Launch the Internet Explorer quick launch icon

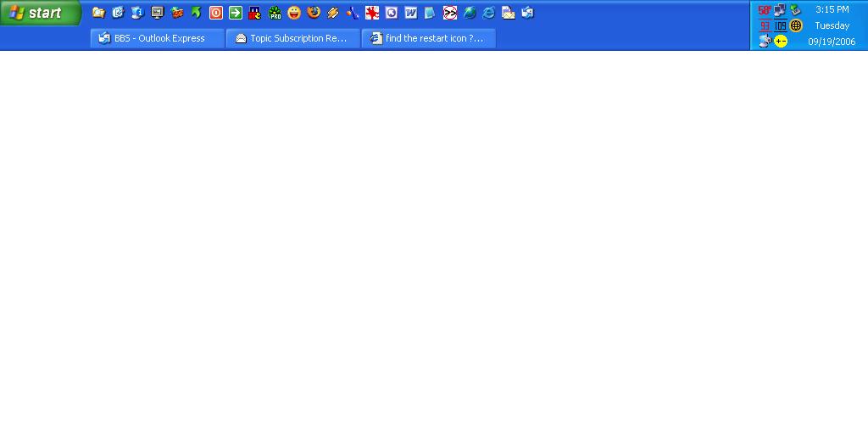coord(489,13)
